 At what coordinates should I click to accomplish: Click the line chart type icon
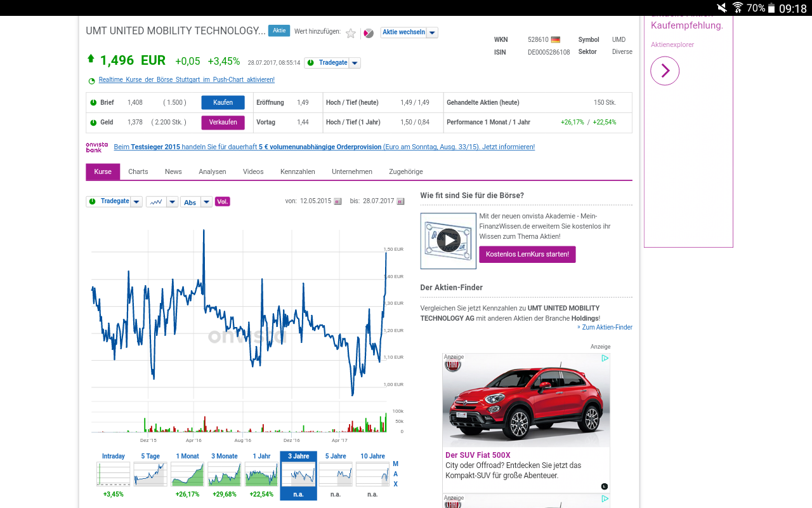pos(156,202)
